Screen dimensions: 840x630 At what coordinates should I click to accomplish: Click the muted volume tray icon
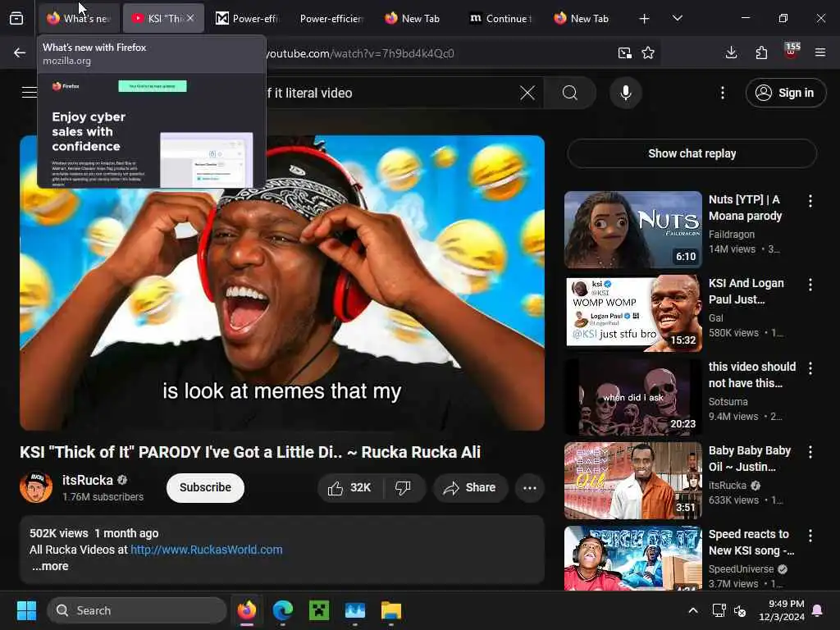[740, 610]
